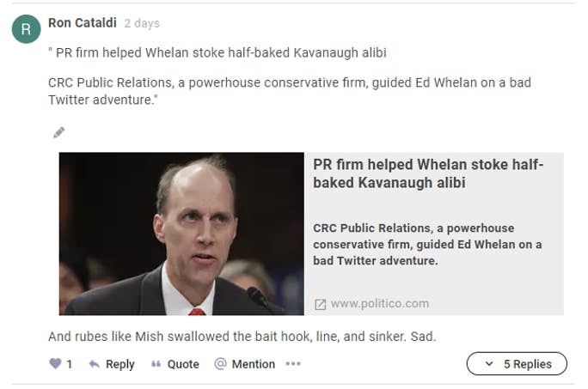Click the pencil edit icon
The height and width of the screenshot is (389, 588).
[x=58, y=132]
